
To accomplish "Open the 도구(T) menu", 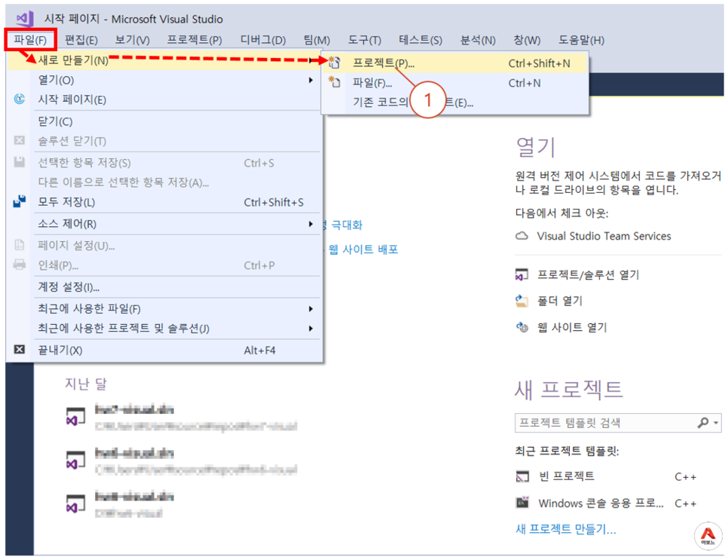I will [x=365, y=40].
